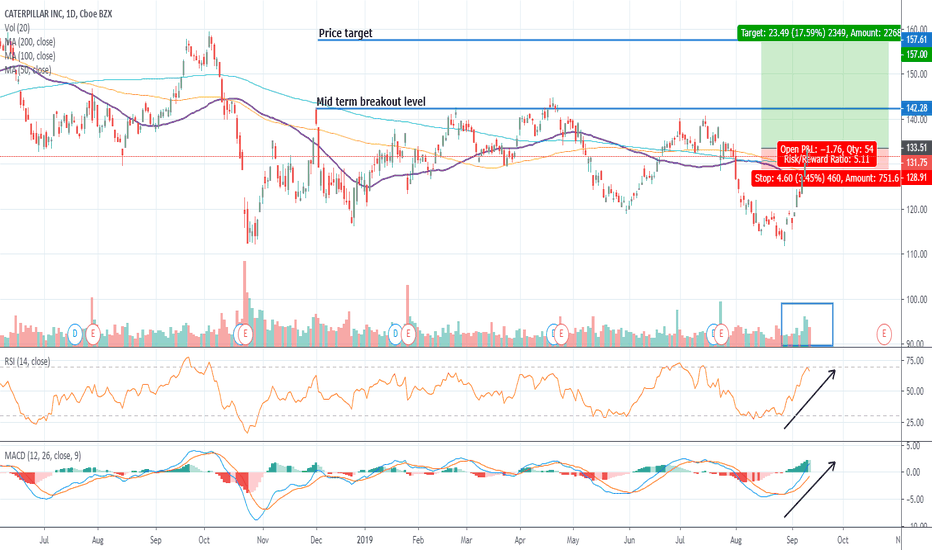Click the late January 2019 earnings E marker
The image size is (932, 550).
pyautogui.click(x=408, y=334)
